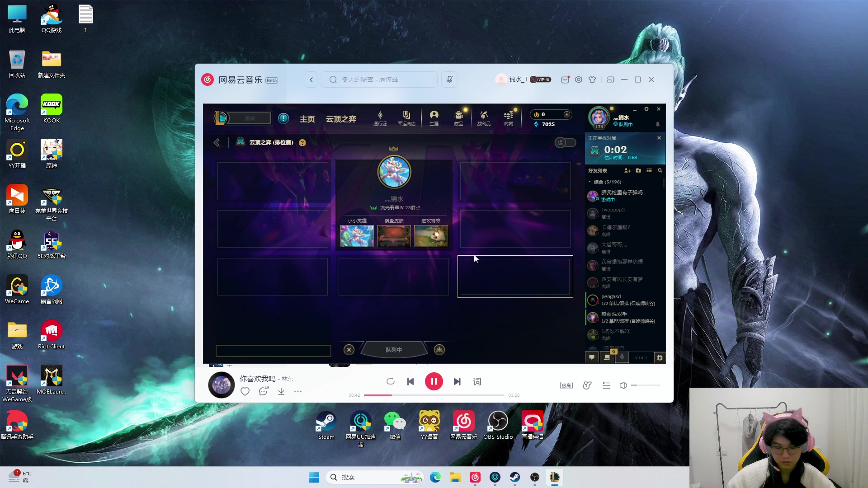Screen dimensions: 868x488
Task: Open the playlist queue icon
Action: tap(607, 385)
